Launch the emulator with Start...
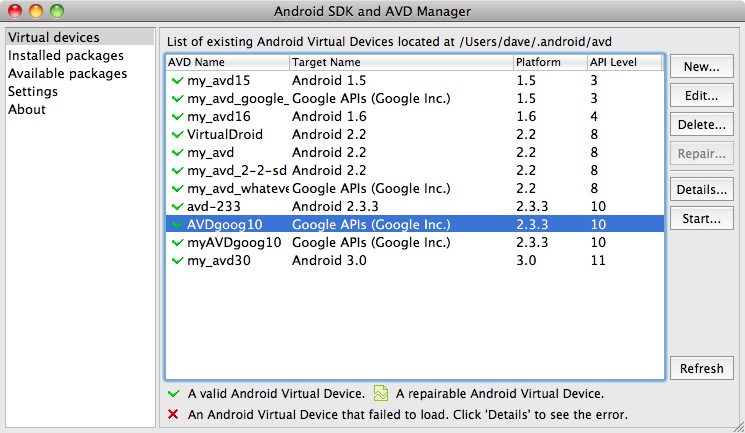This screenshot has width=745, height=433. tap(701, 219)
